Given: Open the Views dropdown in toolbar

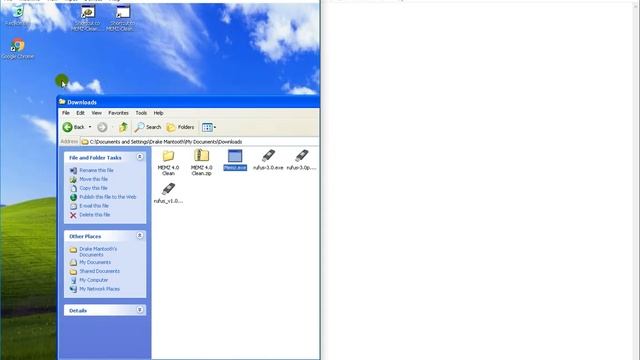Looking at the screenshot, I should point(209,127).
